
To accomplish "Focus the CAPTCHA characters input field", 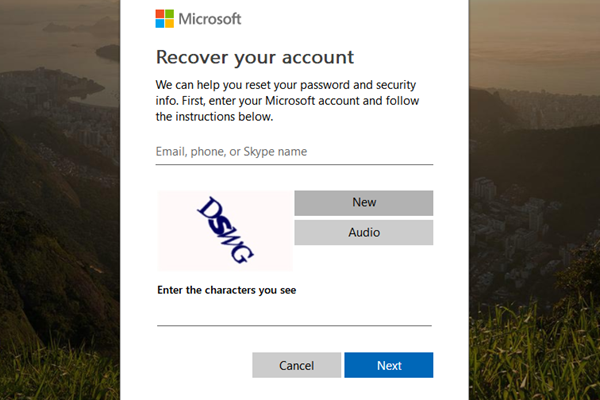I will (x=294, y=314).
